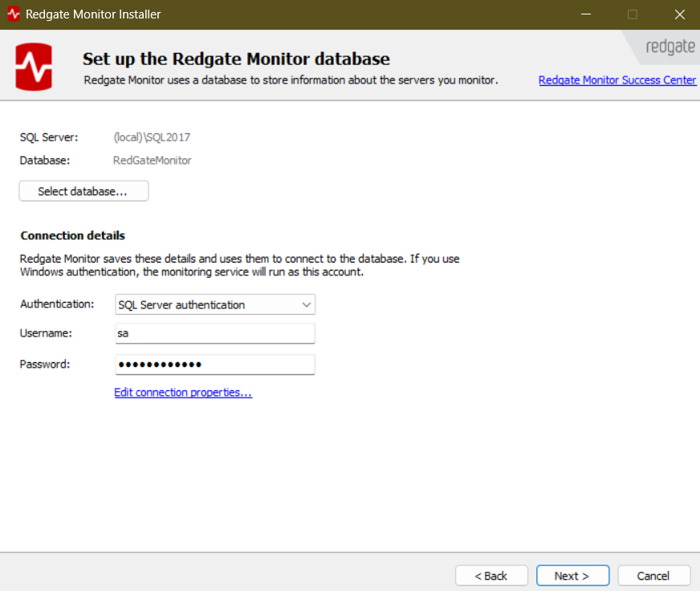Open Edit connection properties link
700x591 pixels.
coord(183,392)
